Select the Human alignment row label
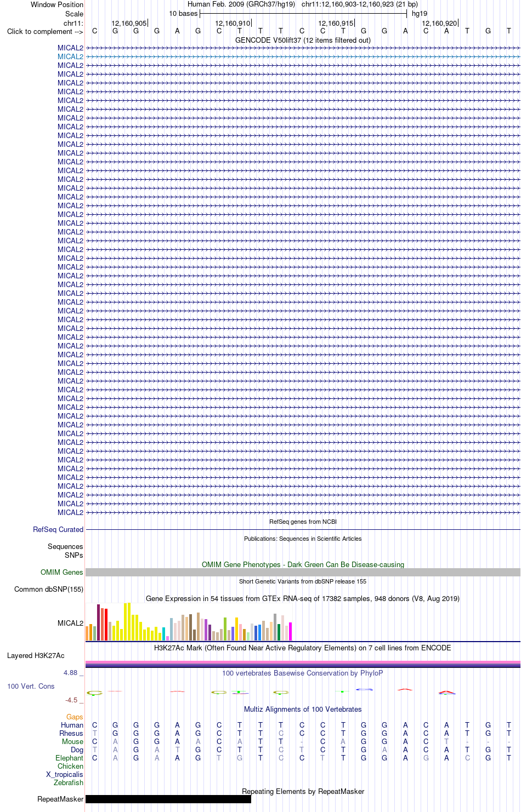Screen dimensions: 521x812 72,725
